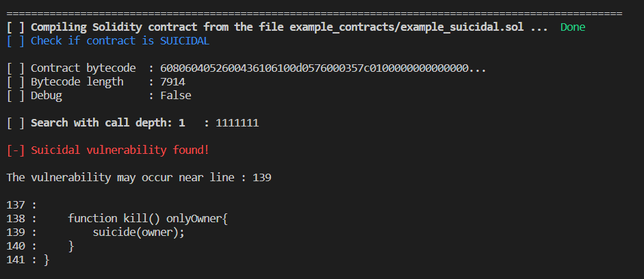The width and height of the screenshot is (644, 279).
Task: Click the contract bytecode hex string
Action: [x=323, y=68]
